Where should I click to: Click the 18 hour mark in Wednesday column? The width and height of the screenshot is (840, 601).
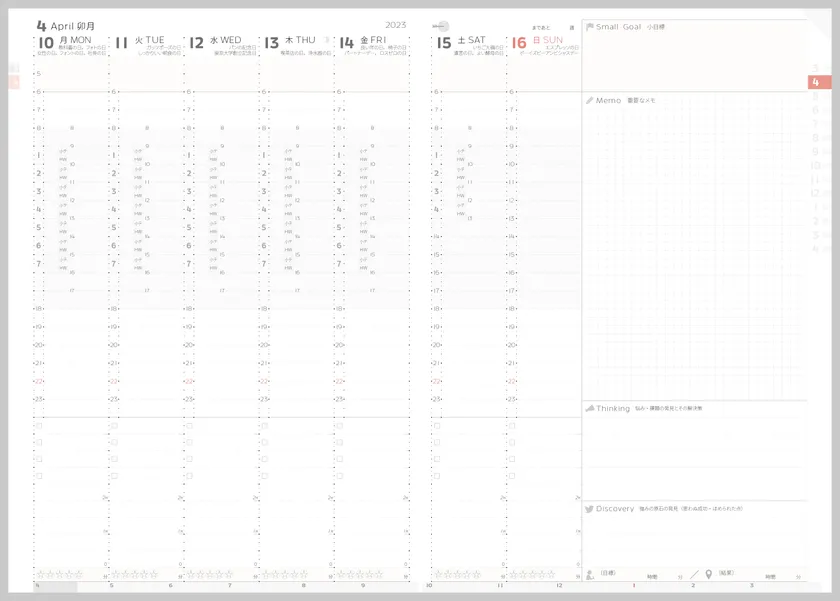[x=188, y=309]
